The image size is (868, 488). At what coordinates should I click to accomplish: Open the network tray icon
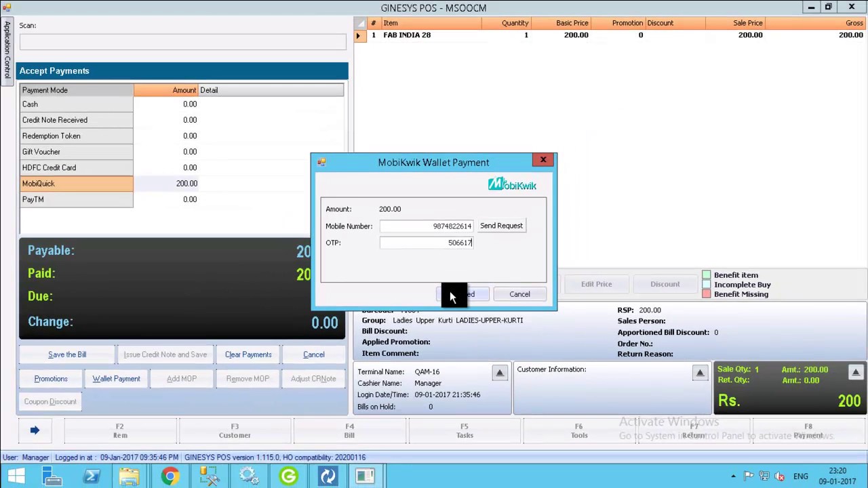[764, 476]
